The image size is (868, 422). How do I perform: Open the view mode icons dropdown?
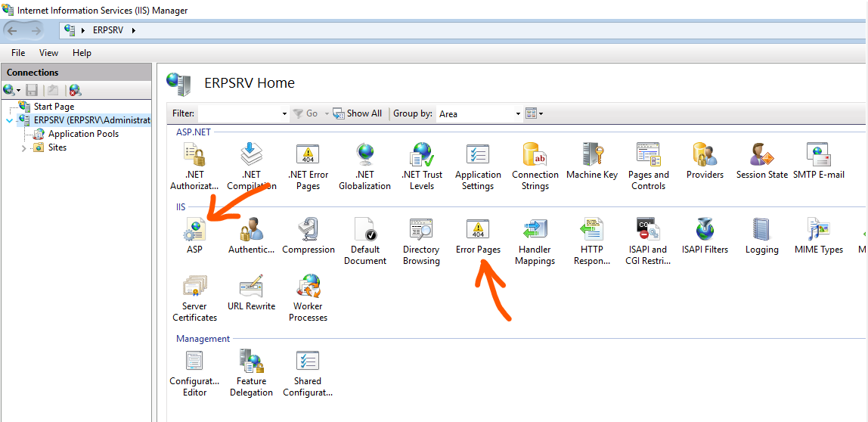(535, 113)
